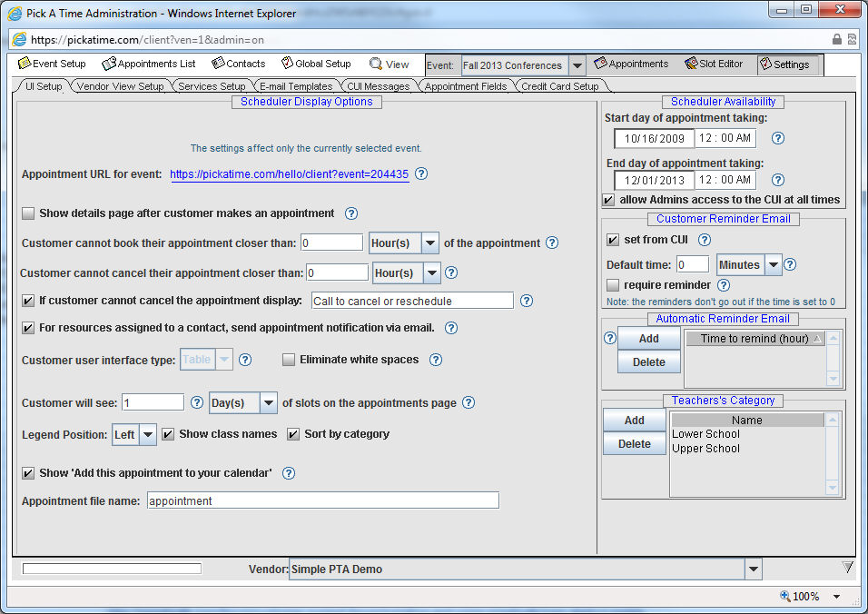This screenshot has height=614, width=868.
Task: Open the Contacts menu
Action: point(239,64)
